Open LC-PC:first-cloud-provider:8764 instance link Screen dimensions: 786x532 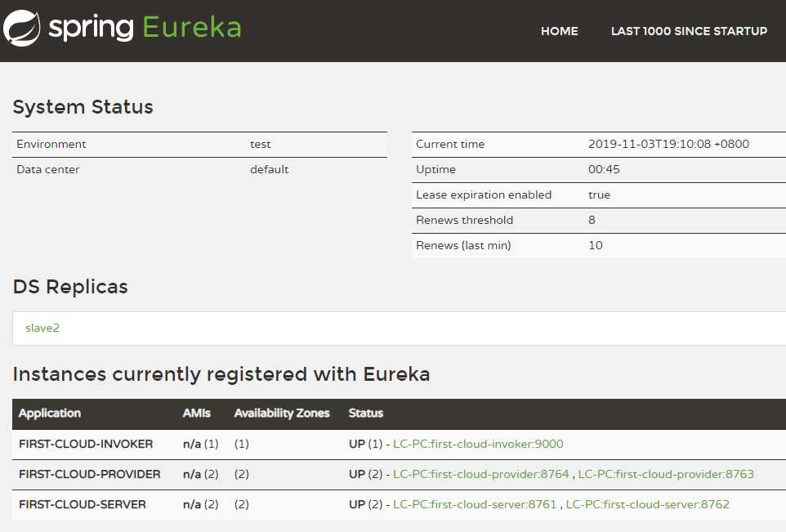coord(481,474)
